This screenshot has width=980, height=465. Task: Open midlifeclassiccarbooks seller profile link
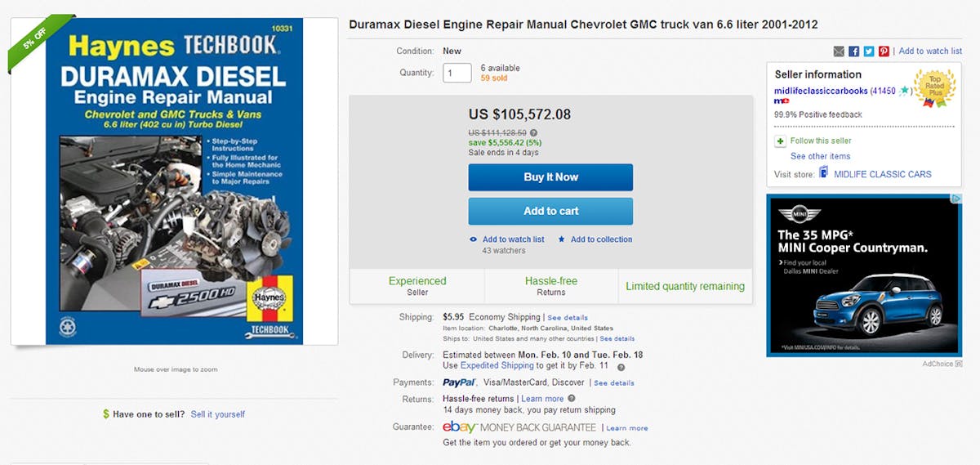pyautogui.click(x=821, y=91)
